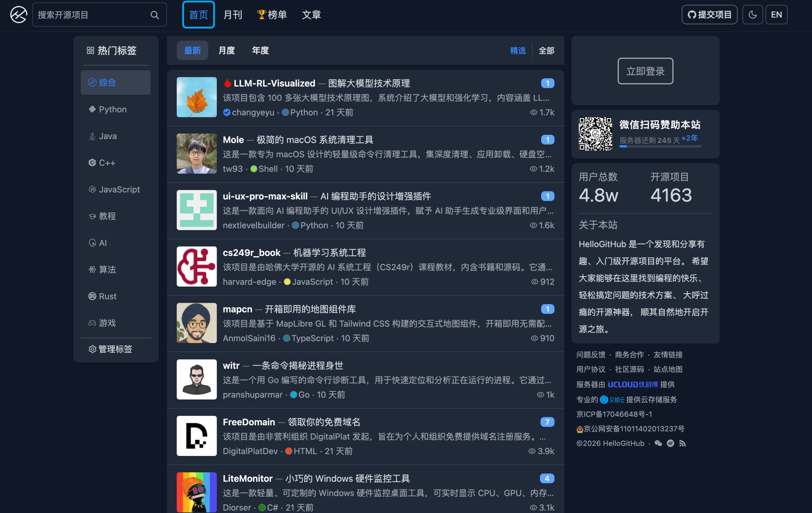Toggle dark mode with the moon icon
This screenshot has width=812, height=513.
pyautogui.click(x=753, y=15)
